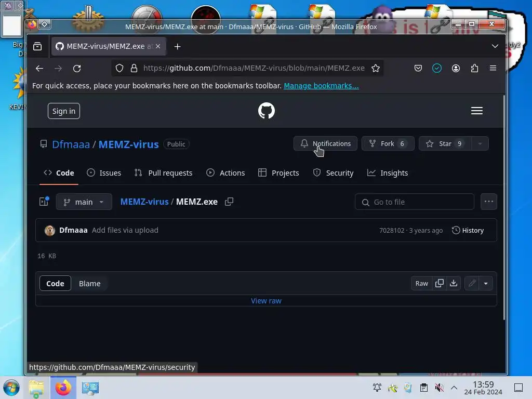Open commit 7028102
Image resolution: width=532 pixels, height=399 pixels.
[392, 230]
